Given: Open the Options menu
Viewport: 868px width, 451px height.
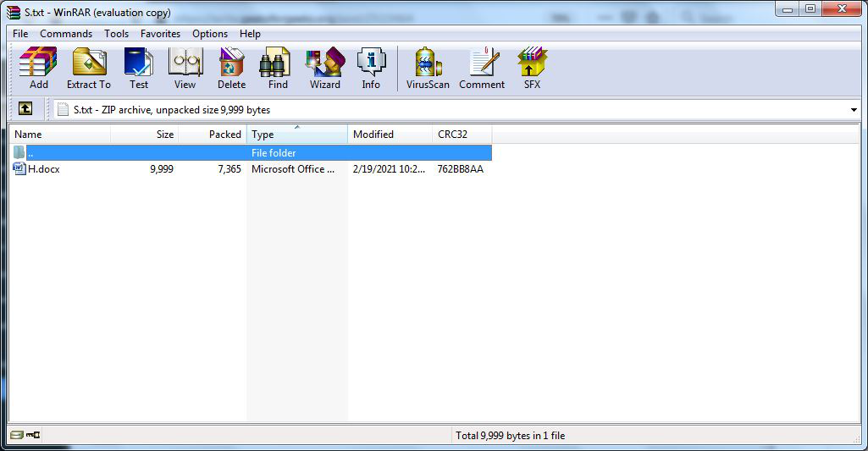Looking at the screenshot, I should pyautogui.click(x=210, y=34).
